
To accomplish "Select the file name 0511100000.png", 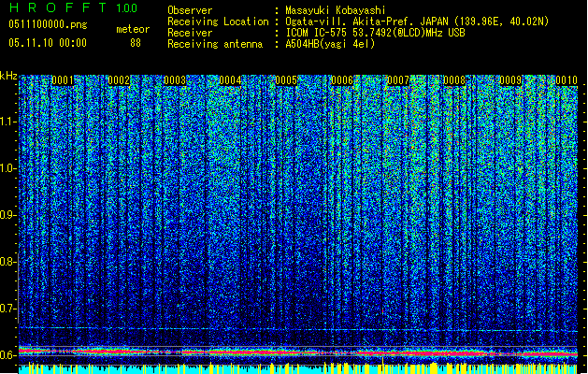I will point(48,24).
